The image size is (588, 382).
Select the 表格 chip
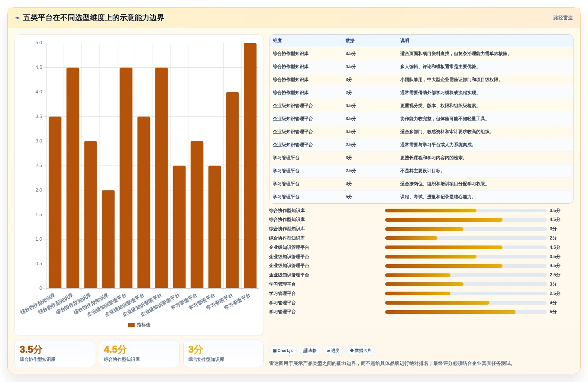pos(310,350)
